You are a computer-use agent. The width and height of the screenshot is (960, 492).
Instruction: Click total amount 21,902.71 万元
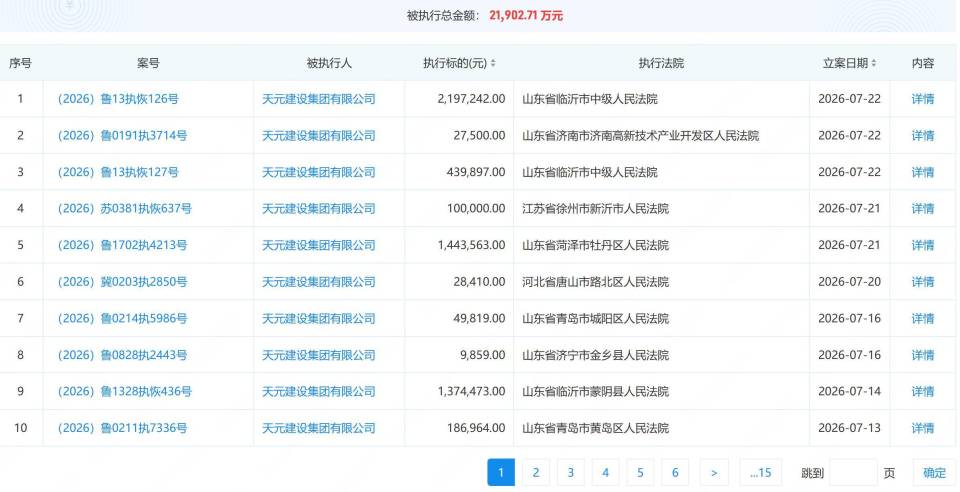click(526, 15)
